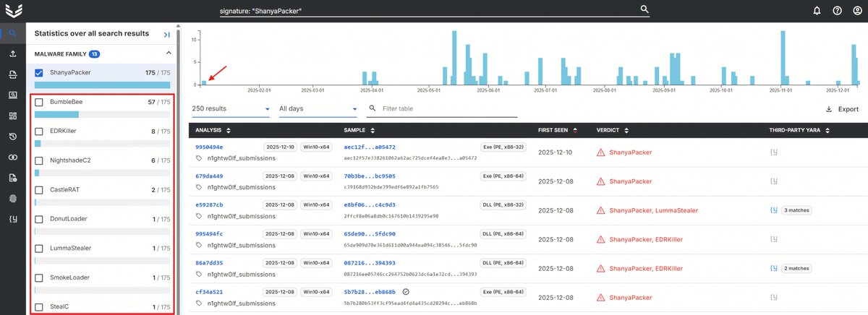Sort by the Third-Party YARA column header

click(x=801, y=130)
